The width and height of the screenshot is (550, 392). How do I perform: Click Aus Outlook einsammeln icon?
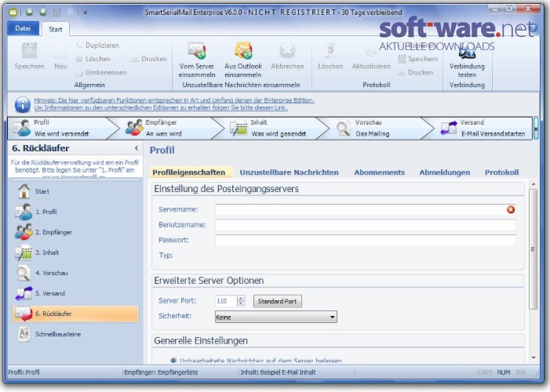point(243,51)
